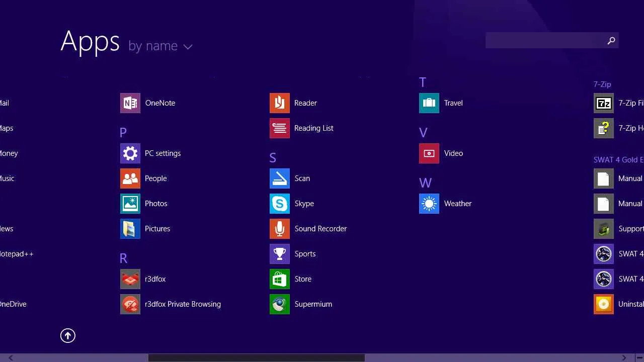Click the search magnifier icon
Viewport: 644px width, 362px height.
(x=611, y=41)
